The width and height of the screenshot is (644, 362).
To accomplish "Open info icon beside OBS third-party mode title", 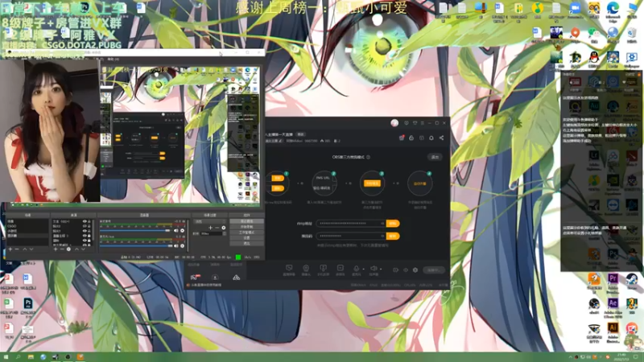I will click(368, 157).
